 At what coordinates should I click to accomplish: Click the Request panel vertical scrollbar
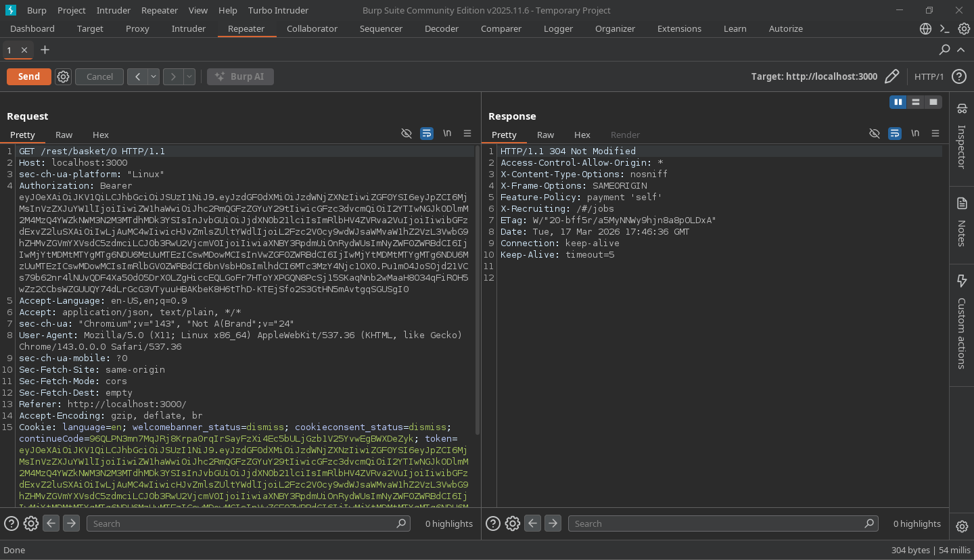pyautogui.click(x=478, y=291)
